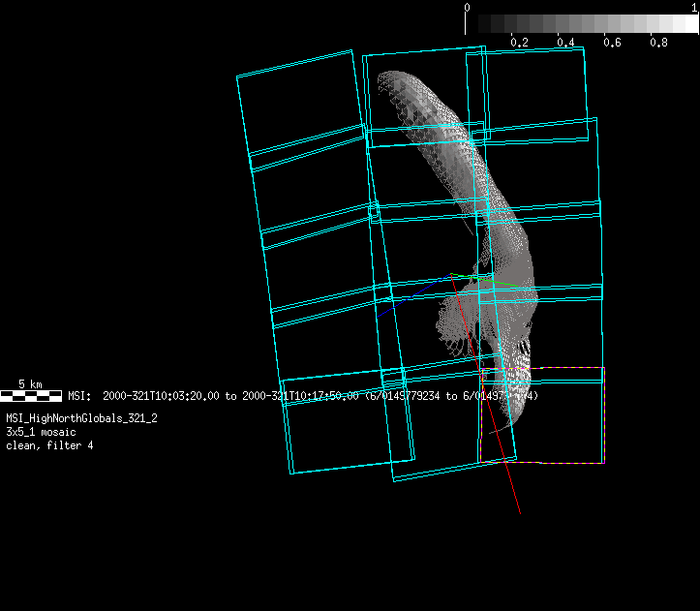Select the magenta-yellow dashed footprint frame
Image resolution: width=700 pixels, height=611 pixels.
[604, 416]
